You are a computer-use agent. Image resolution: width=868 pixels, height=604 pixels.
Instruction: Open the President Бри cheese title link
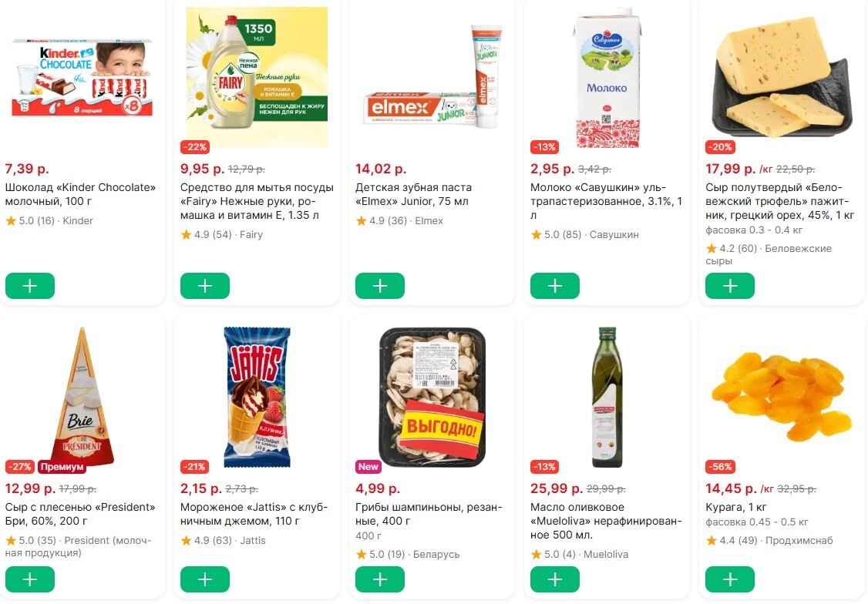80,514
